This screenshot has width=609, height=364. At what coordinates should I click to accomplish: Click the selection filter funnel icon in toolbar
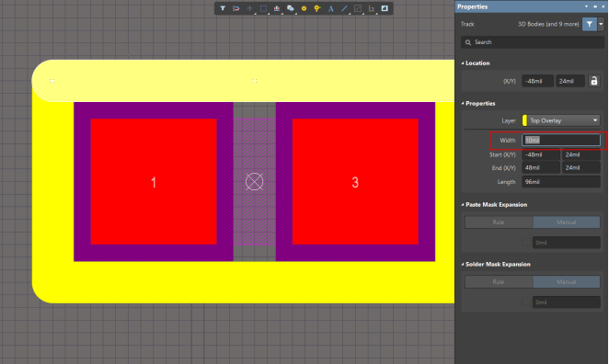click(223, 8)
